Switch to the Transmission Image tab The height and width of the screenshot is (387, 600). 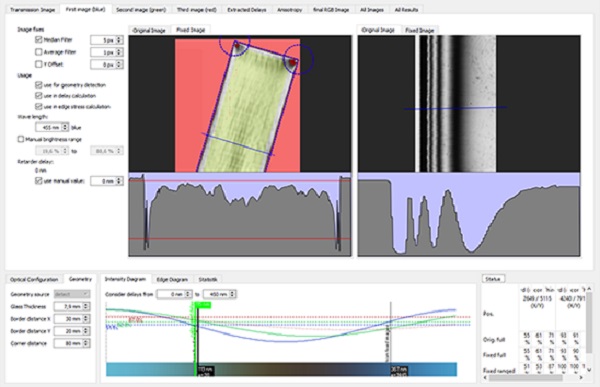point(33,10)
